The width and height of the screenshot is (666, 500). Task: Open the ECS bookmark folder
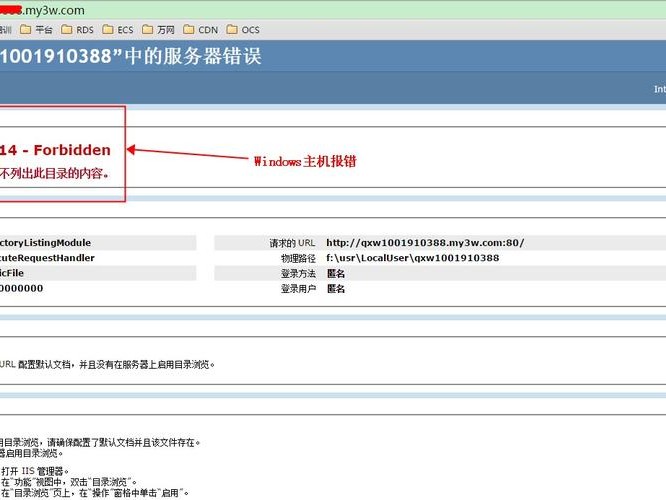click(118, 30)
